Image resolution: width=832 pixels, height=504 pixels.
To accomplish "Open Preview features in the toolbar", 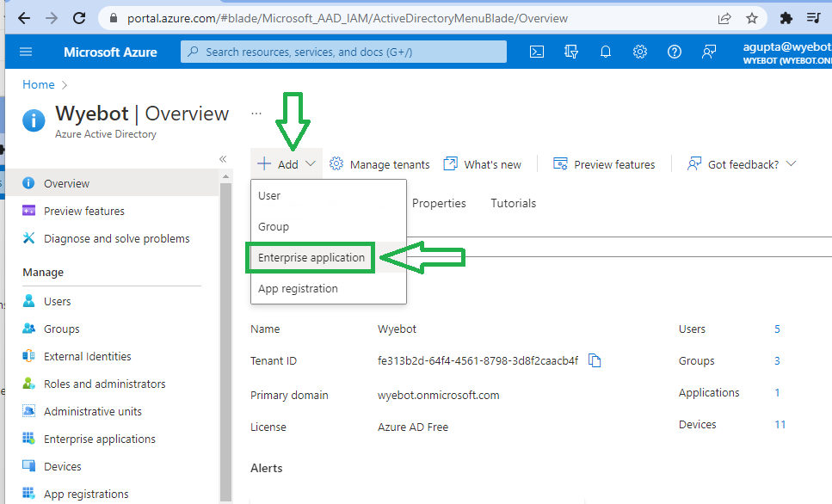I will (604, 164).
